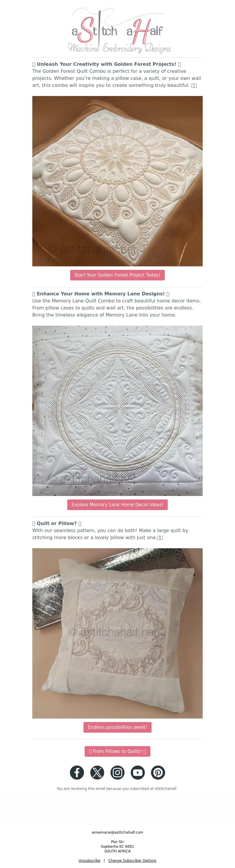Open the Golden Forest quilt block image
Viewport: 235px width, 868px height.
[x=117, y=181]
